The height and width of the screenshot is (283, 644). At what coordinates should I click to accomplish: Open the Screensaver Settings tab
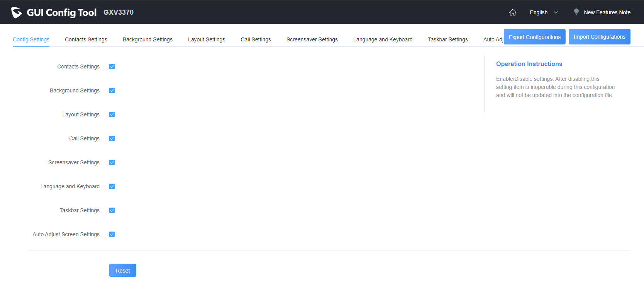click(312, 39)
